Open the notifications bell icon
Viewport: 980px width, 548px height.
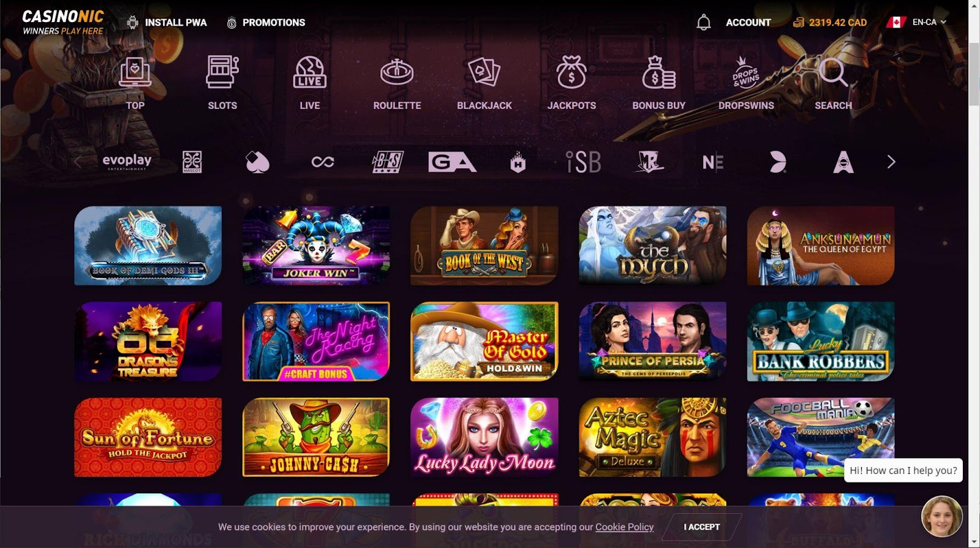pos(704,23)
